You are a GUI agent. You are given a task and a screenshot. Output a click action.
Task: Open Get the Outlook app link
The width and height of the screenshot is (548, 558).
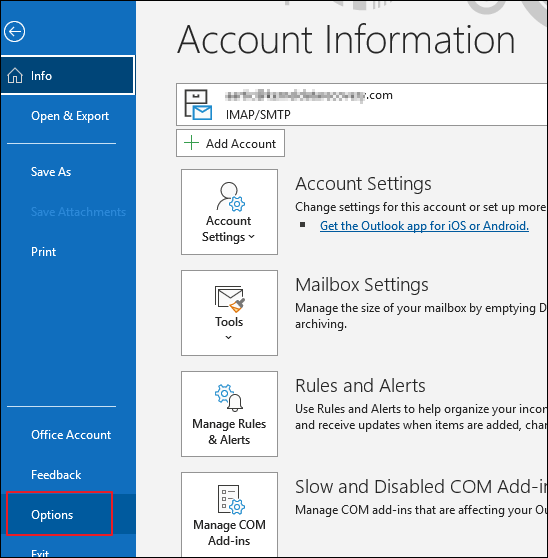pyautogui.click(x=424, y=226)
